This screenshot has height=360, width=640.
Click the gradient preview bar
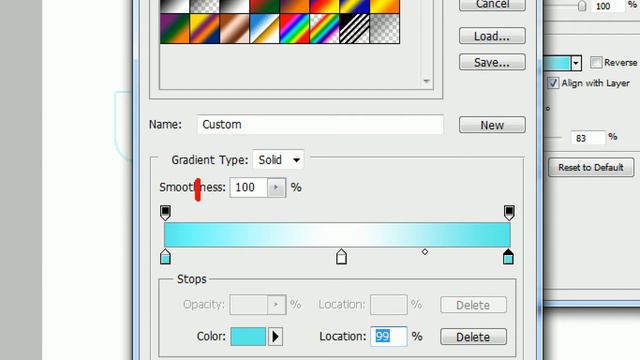tap(337, 235)
